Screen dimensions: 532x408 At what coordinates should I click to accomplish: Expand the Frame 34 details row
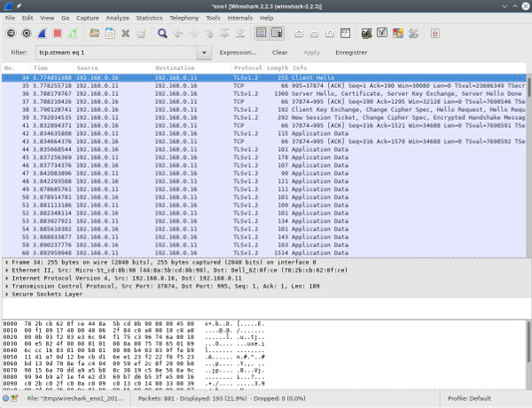[x=7, y=263]
